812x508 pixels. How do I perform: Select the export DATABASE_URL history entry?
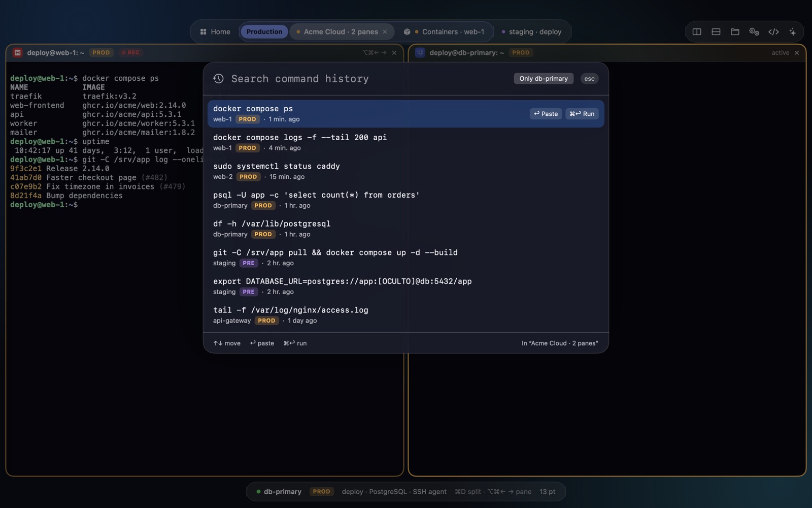point(405,287)
